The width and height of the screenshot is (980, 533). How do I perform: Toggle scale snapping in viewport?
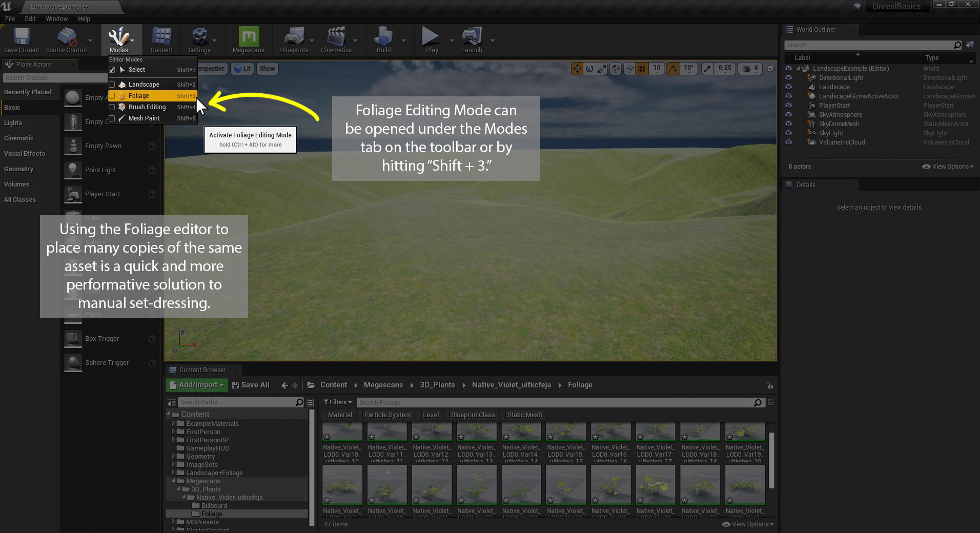707,69
